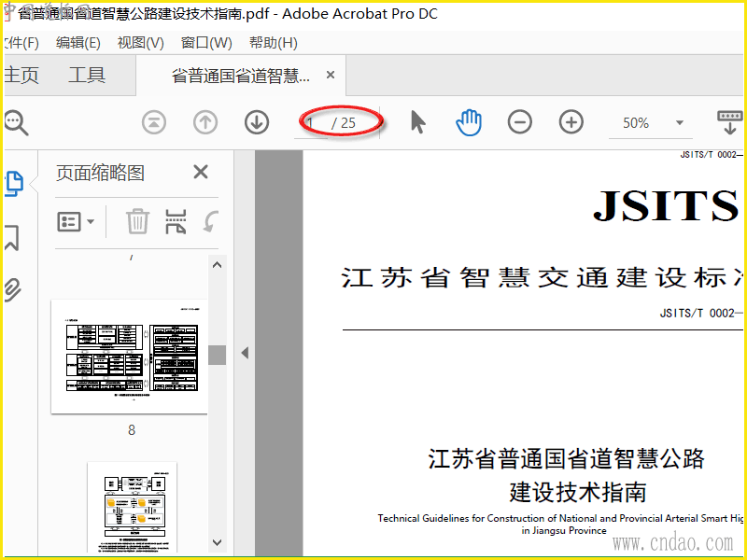This screenshot has width=747, height=560.
Task: Click the 建设技术指南 heading text
Action: (577, 492)
